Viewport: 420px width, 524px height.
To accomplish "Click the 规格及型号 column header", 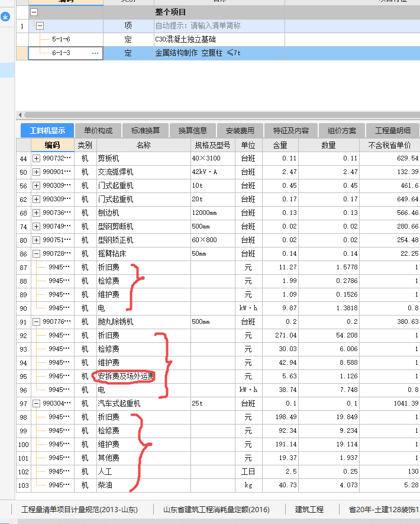I will click(213, 145).
